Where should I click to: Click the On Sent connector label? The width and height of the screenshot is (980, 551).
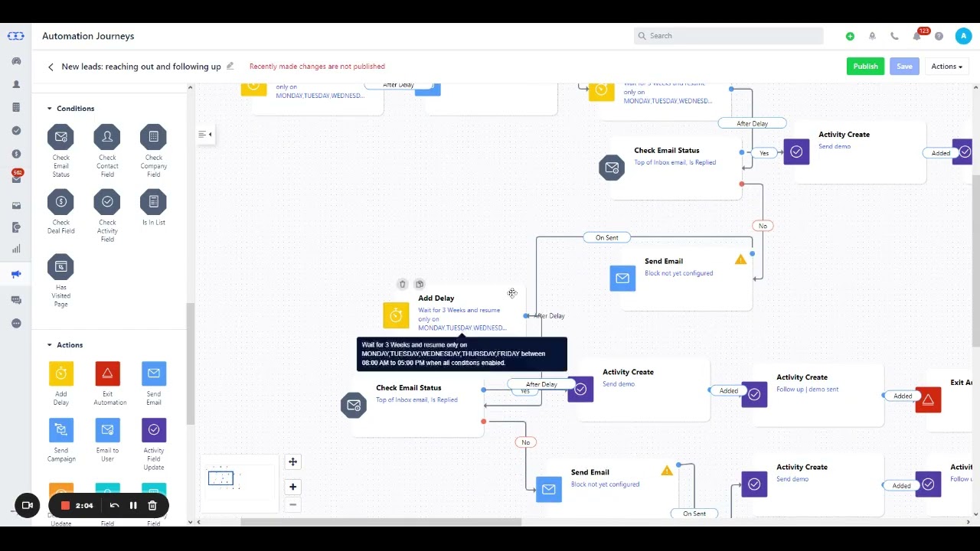607,237
